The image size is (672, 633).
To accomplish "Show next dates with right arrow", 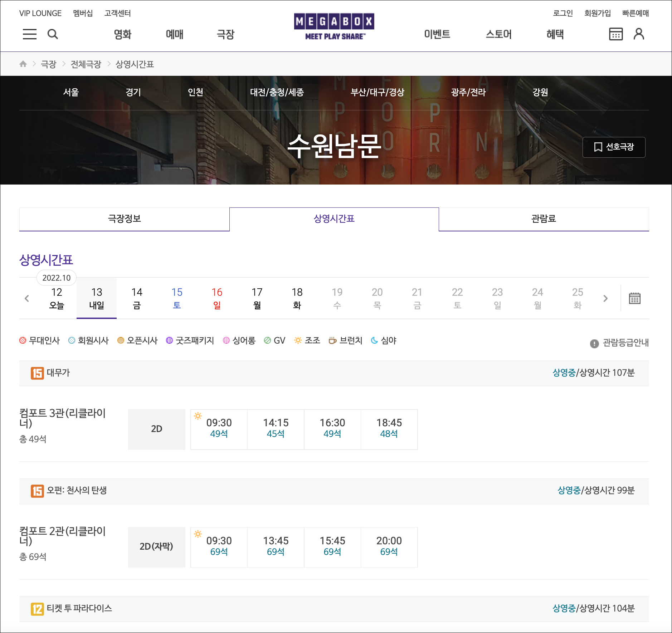I will click(605, 298).
